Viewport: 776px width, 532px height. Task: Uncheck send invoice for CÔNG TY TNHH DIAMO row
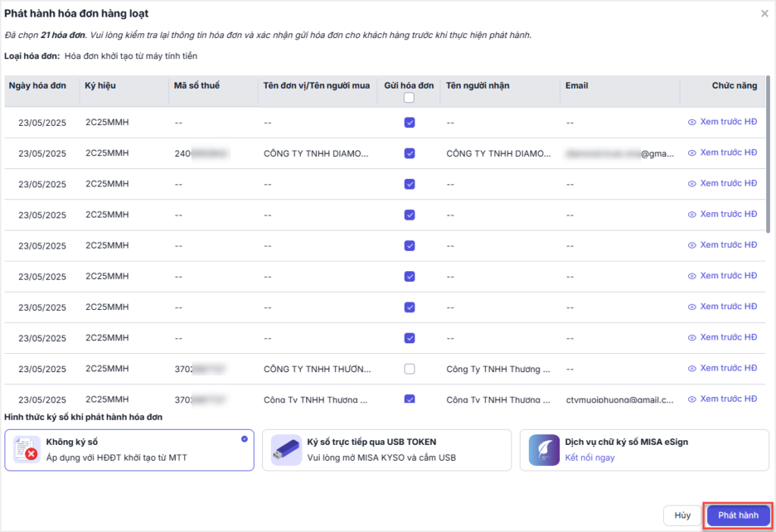point(409,153)
